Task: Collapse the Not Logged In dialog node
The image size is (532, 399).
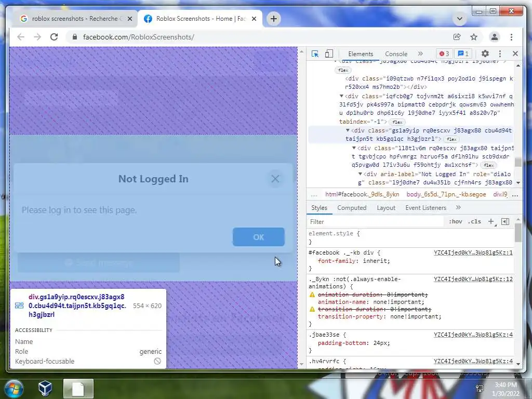Action: click(361, 174)
